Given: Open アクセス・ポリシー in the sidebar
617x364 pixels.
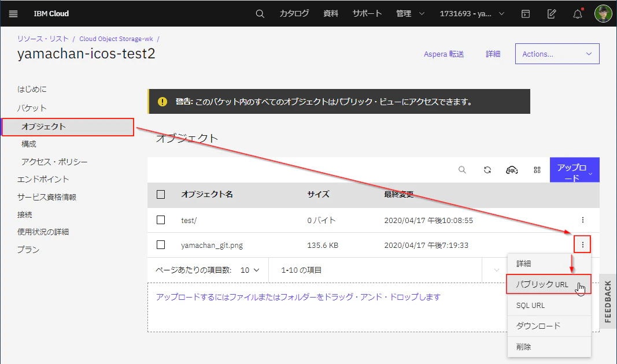Looking at the screenshot, I should tap(54, 162).
